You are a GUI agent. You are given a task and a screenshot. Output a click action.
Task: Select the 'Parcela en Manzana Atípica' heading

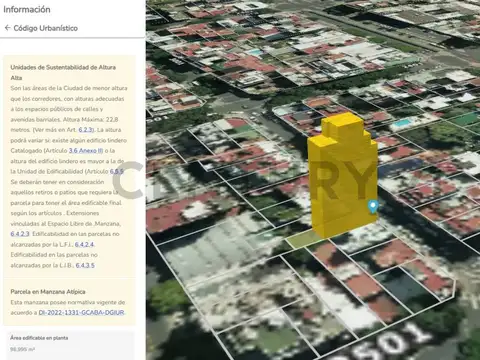tap(48, 292)
